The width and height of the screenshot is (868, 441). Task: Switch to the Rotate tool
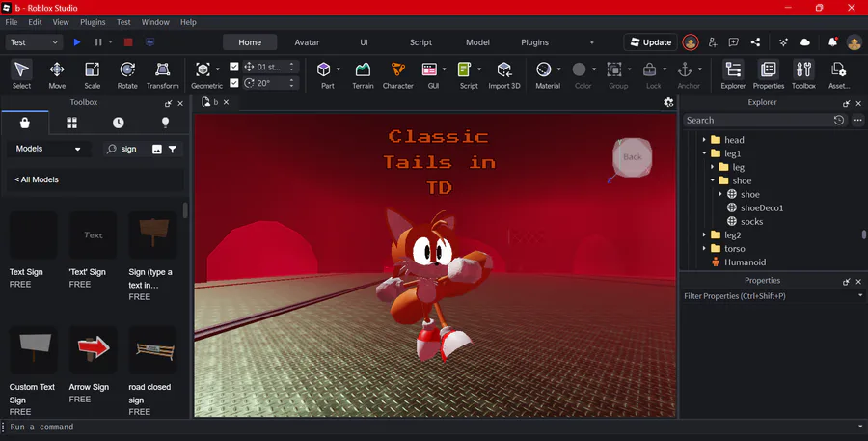pyautogui.click(x=127, y=74)
